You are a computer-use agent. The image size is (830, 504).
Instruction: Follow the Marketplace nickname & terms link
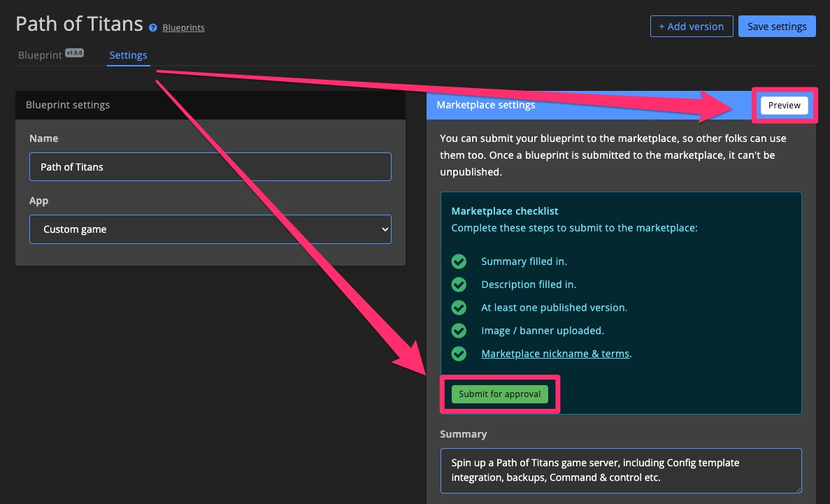[556, 353]
